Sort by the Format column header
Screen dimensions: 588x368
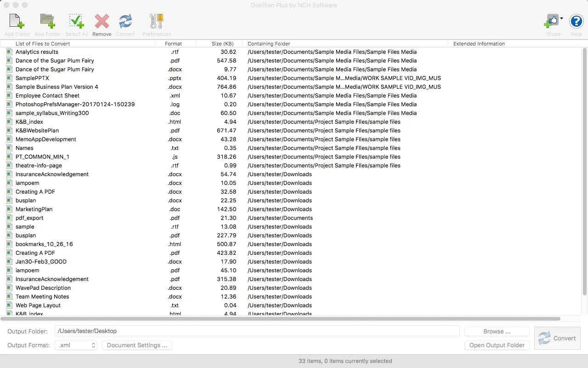173,44
